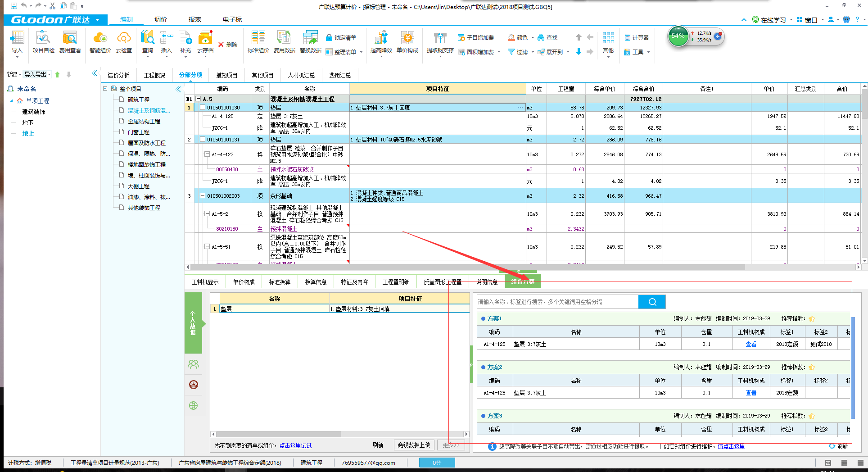
Task: Click 锁定清单 lock list
Action: pos(341,38)
